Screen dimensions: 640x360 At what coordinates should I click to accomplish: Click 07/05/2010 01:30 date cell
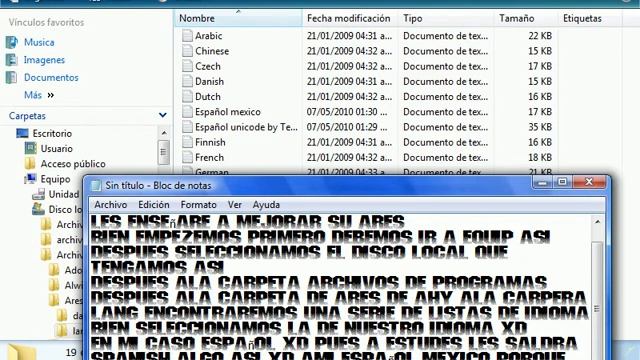(347, 112)
